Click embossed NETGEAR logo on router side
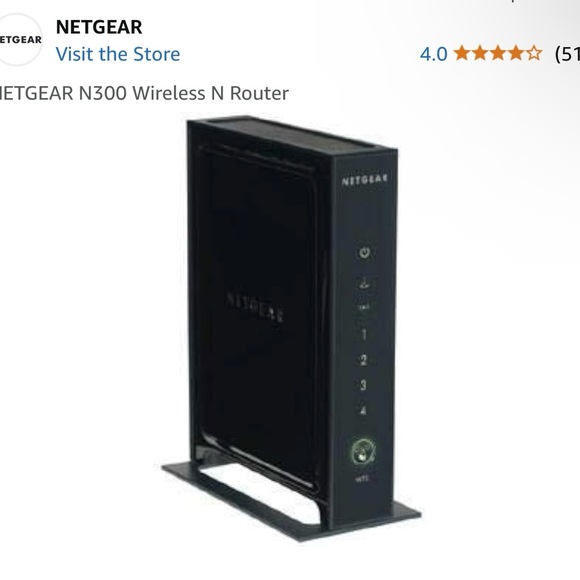 coord(255,307)
